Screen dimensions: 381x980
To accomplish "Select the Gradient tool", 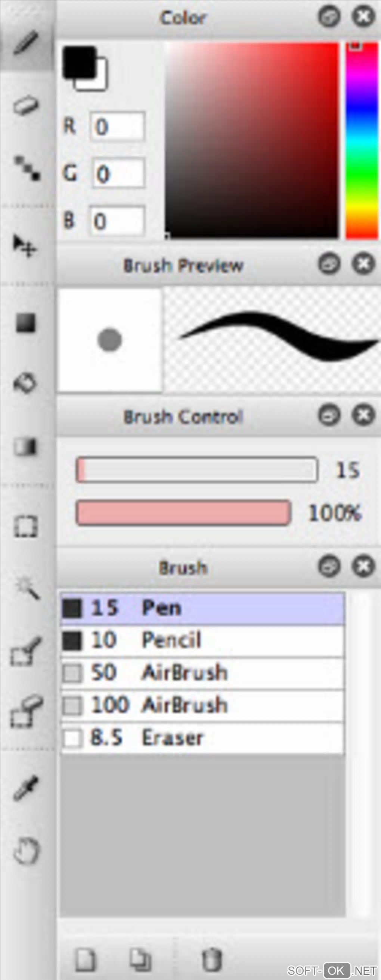I will [x=25, y=447].
